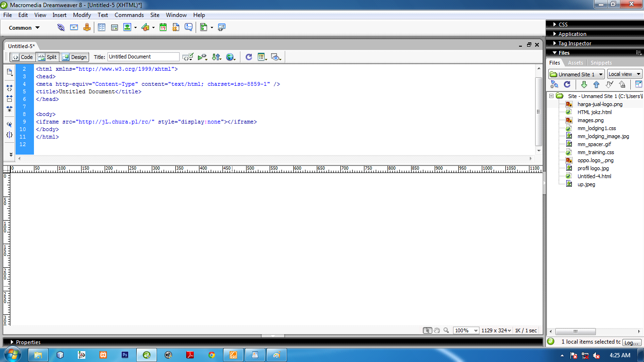Click the Select Parent Tag icon
The width and height of the screenshot is (644, 362).
(x=9, y=124)
